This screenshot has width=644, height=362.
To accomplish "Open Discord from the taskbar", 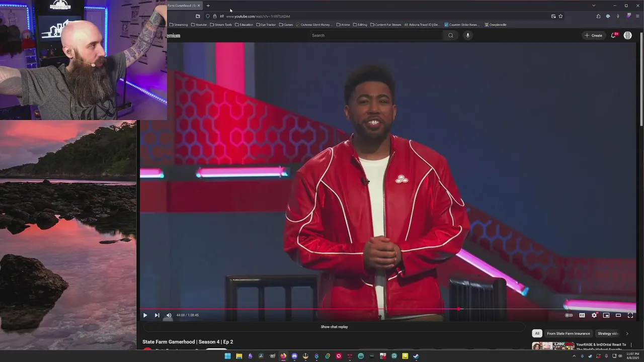I will pyautogui.click(x=294, y=356).
